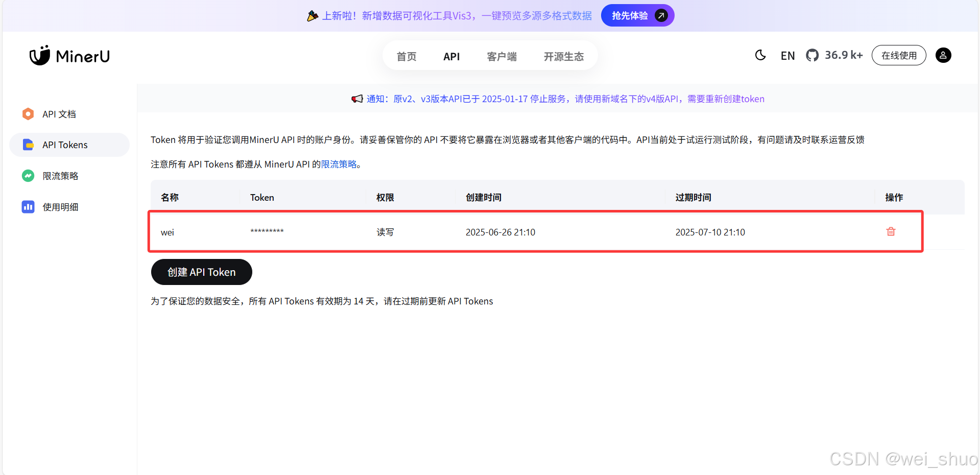Screen dimensions: 980x475
Task: Click the Token column header
Action: point(262,198)
